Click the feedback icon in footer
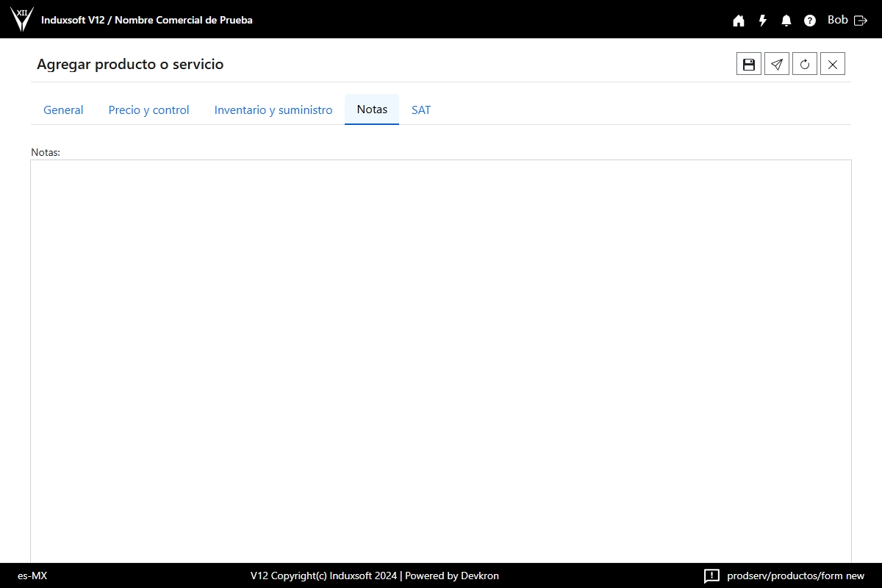 click(711, 576)
